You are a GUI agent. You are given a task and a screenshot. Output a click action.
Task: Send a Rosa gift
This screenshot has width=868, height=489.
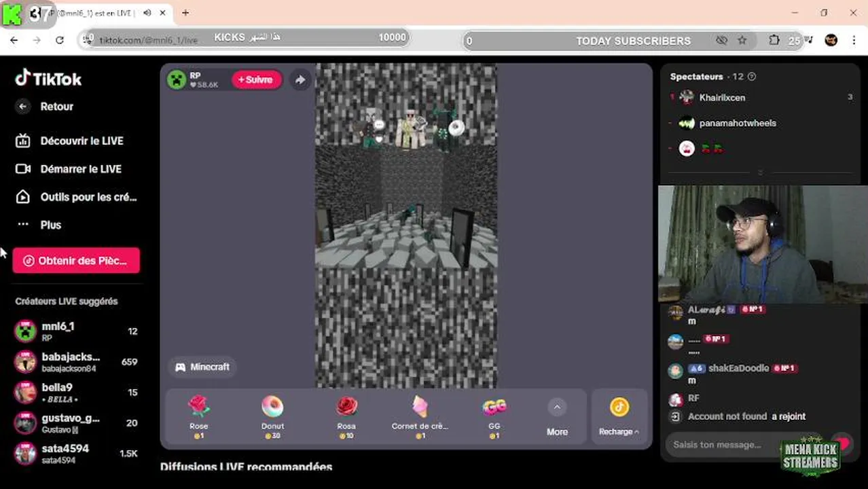click(x=346, y=417)
